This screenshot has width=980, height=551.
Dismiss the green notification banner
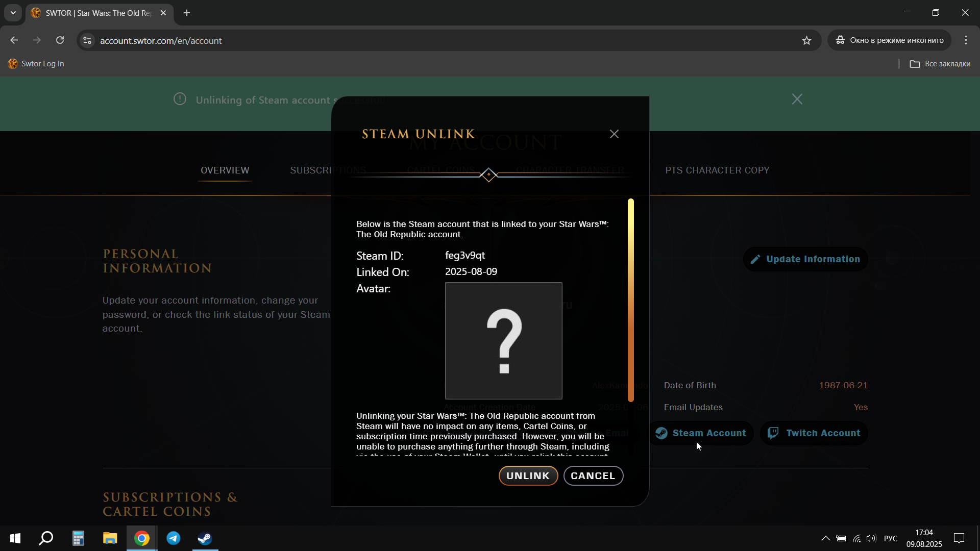pyautogui.click(x=797, y=99)
